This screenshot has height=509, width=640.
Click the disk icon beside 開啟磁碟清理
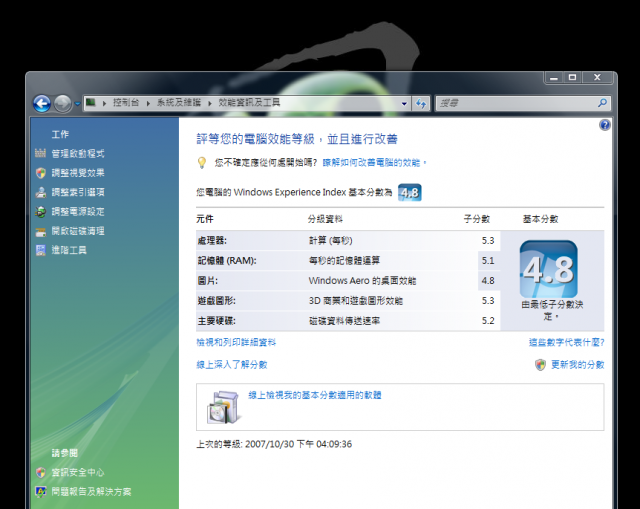[40, 232]
